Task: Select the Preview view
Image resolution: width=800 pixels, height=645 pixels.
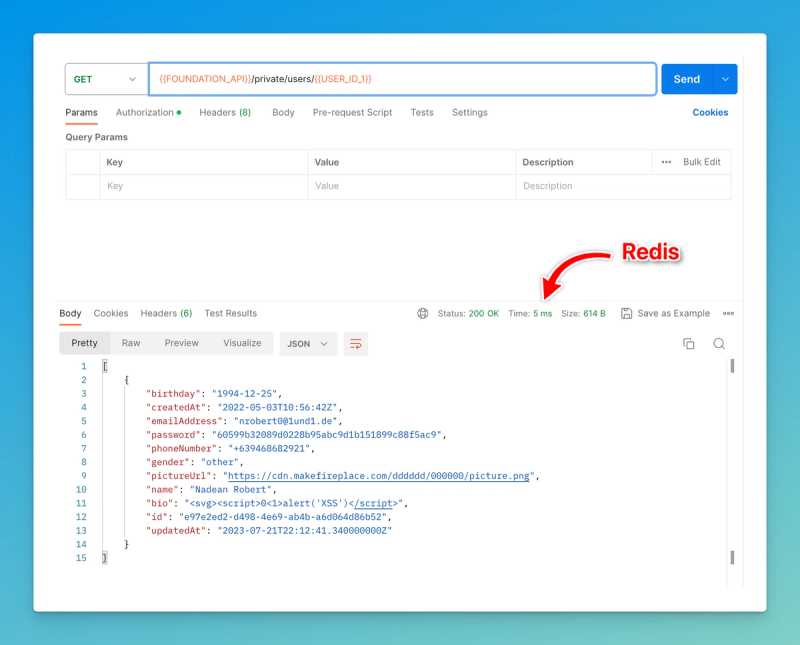Action: click(181, 343)
